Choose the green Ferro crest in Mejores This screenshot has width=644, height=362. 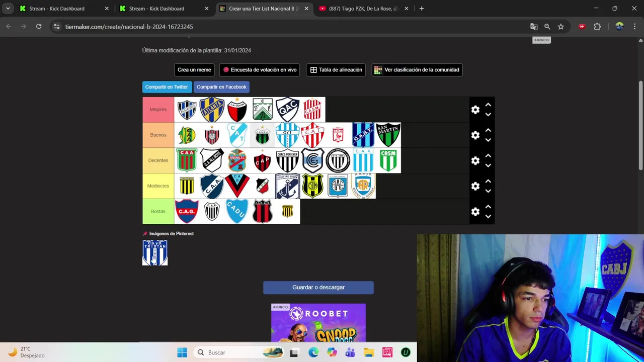tap(262, 110)
